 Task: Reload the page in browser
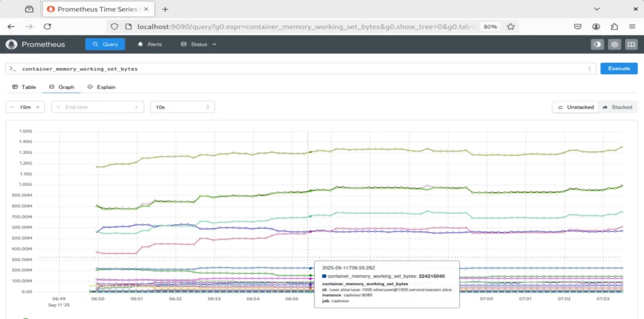pyautogui.click(x=47, y=27)
